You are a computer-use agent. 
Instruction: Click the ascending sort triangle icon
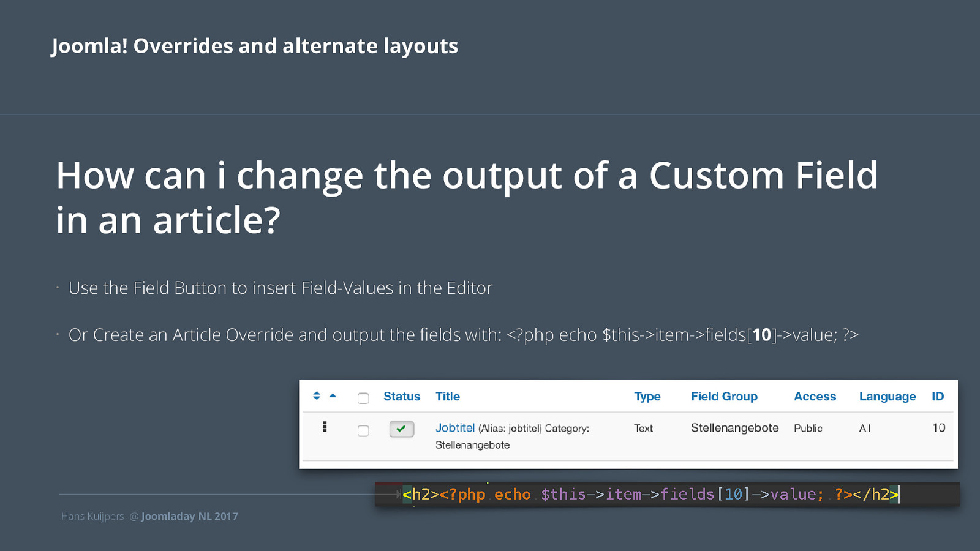point(333,395)
